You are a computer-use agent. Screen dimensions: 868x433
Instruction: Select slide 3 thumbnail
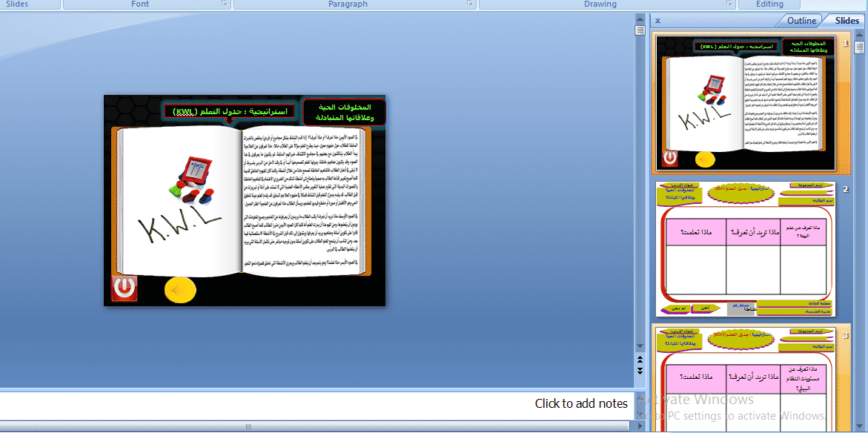click(x=745, y=380)
